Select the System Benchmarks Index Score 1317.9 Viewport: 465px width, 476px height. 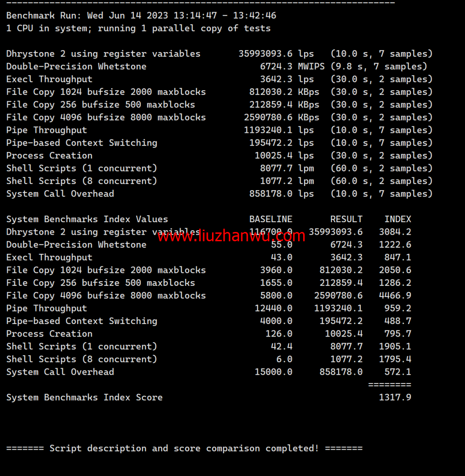[395, 397]
